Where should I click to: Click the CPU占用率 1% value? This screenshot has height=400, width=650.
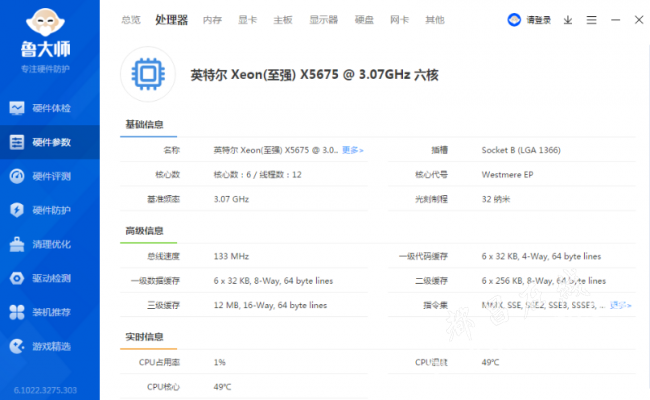[220, 362]
